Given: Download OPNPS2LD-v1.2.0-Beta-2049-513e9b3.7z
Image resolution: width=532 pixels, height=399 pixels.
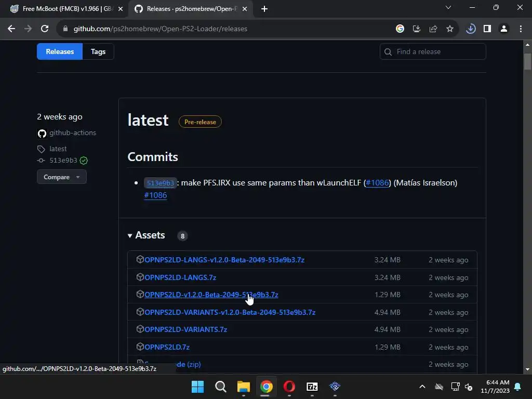Looking at the screenshot, I should (x=211, y=295).
